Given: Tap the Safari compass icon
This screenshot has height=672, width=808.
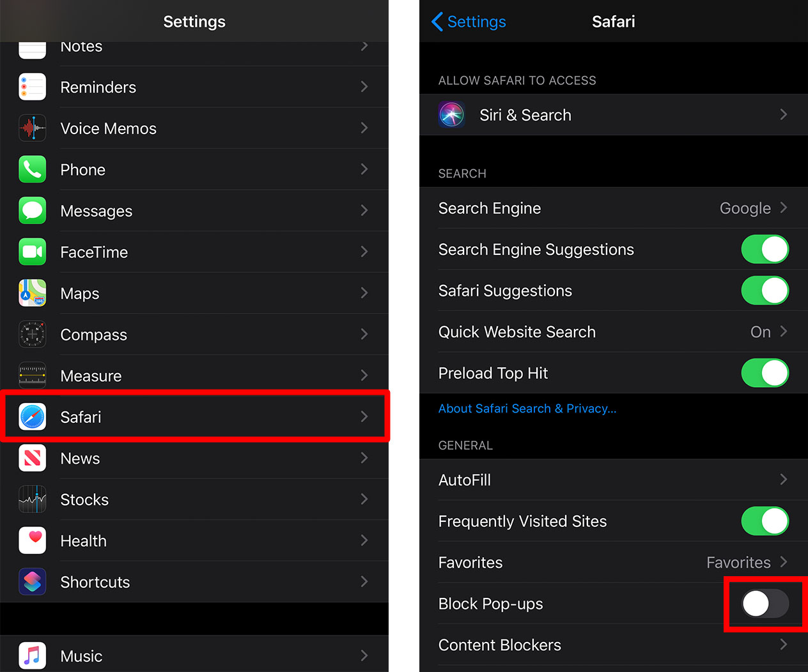Looking at the screenshot, I should pyautogui.click(x=33, y=417).
